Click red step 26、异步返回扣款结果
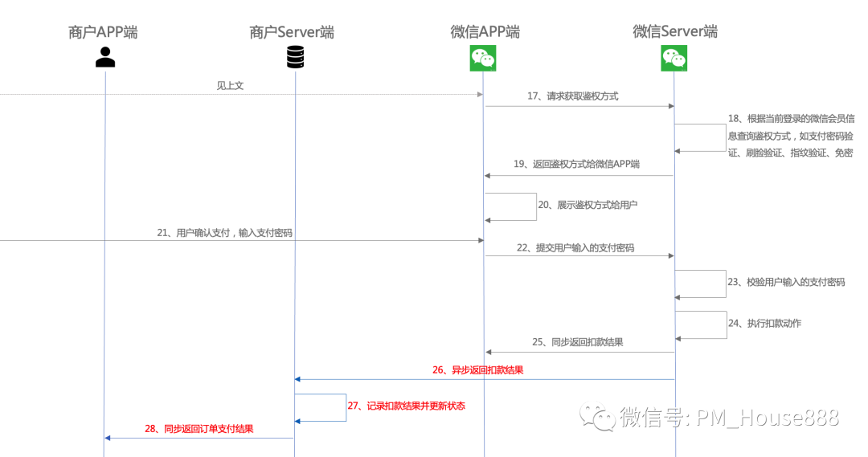868x457 pixels. point(477,370)
